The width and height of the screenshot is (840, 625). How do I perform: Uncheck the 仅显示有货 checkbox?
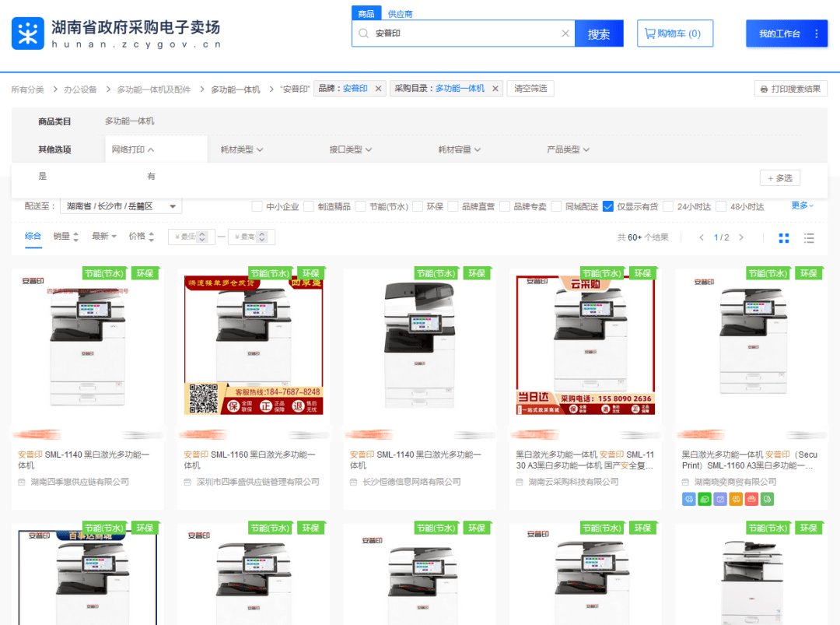608,206
